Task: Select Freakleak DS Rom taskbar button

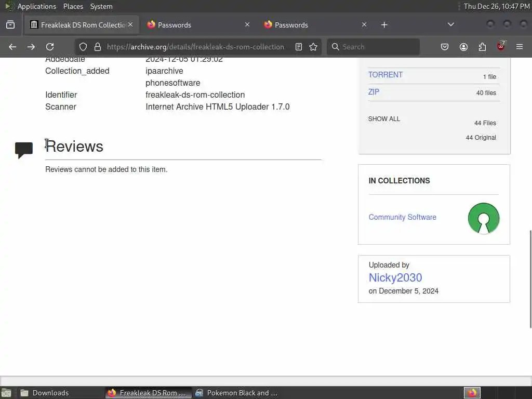Action: 148,393
